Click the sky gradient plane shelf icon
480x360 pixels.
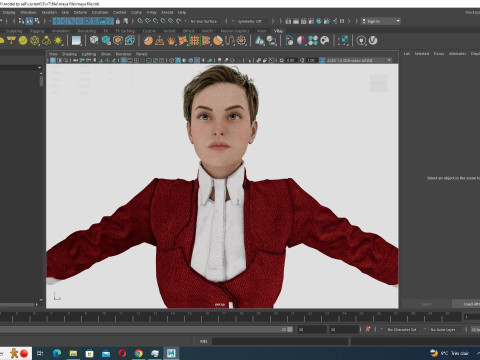[76, 41]
